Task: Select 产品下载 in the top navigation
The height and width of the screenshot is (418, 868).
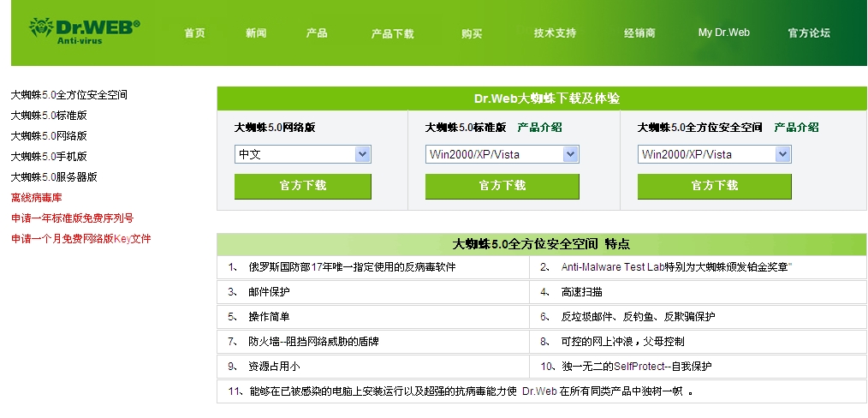Action: click(x=392, y=33)
